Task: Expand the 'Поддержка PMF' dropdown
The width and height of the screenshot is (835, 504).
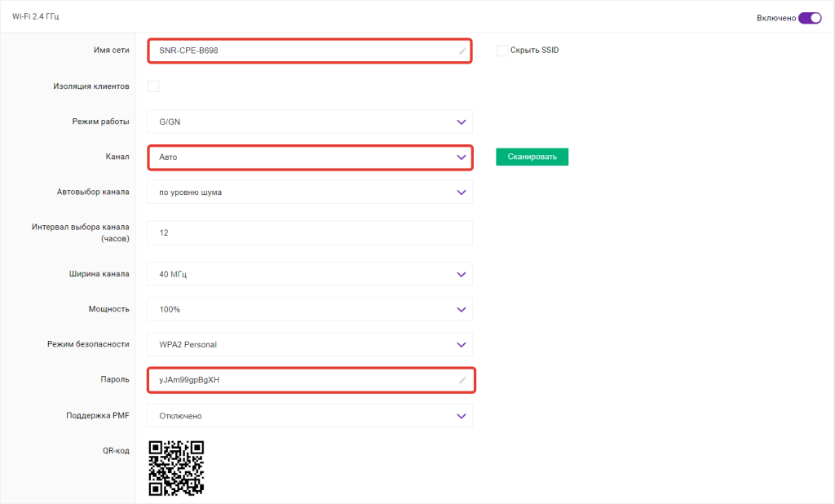Action: pos(309,416)
